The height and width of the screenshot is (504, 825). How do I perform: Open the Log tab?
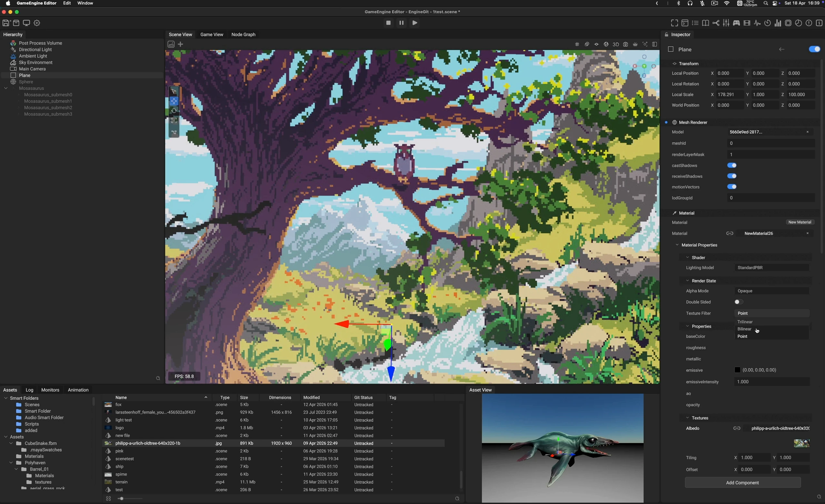coord(29,390)
